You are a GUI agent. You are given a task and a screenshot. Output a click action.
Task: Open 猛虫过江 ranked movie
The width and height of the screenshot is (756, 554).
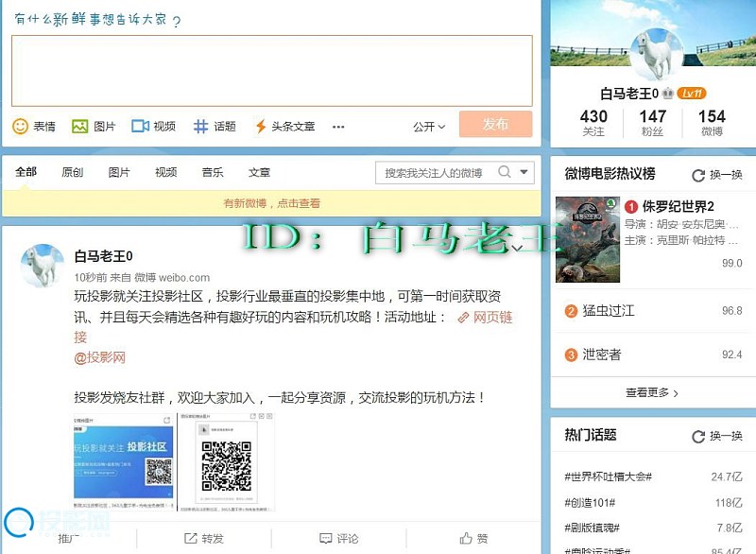[x=609, y=310]
